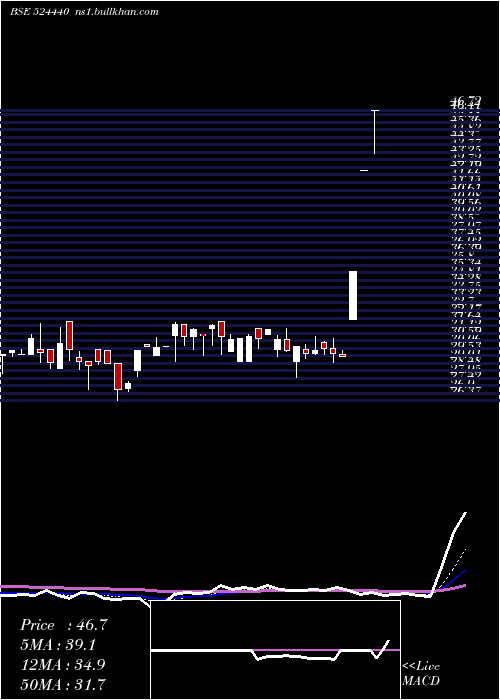Viewport: 500px width, 700px height.
Task: Click the "BSE 524440" chart title text
Action: 39,12
